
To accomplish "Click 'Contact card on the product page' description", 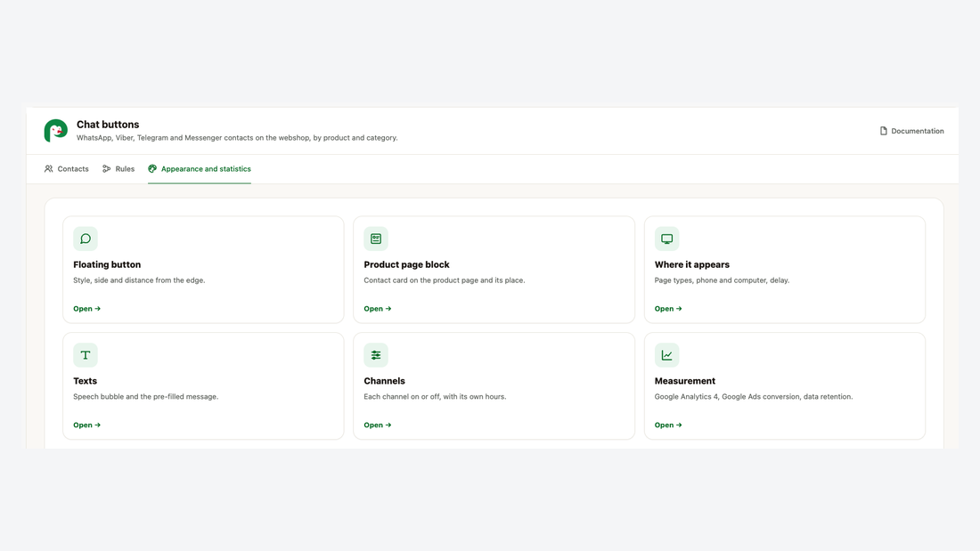I will point(445,280).
